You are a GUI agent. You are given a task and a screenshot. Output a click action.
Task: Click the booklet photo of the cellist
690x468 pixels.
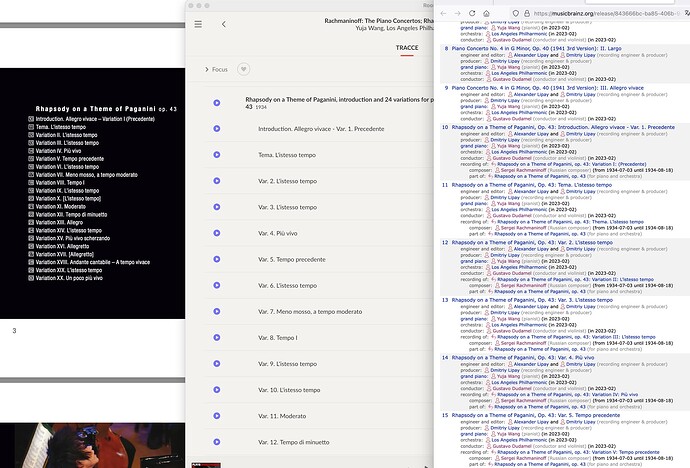click(x=92, y=445)
